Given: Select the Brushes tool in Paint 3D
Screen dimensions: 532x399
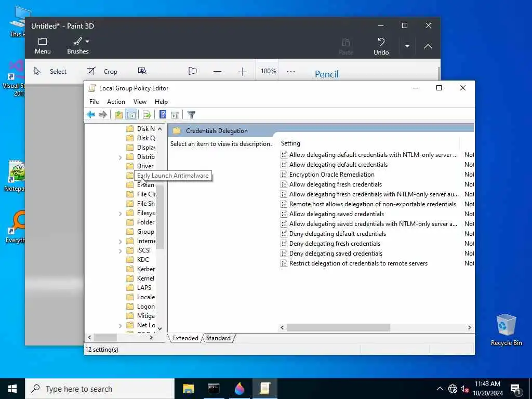Looking at the screenshot, I should [x=78, y=46].
